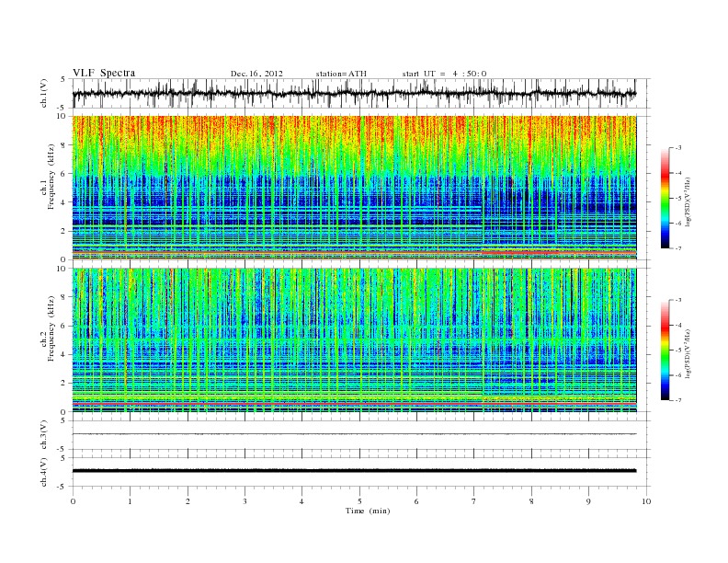The height and width of the screenshot is (563, 728).
Task: Click the ch.2 spectrogram color bar
Action: coord(665,350)
